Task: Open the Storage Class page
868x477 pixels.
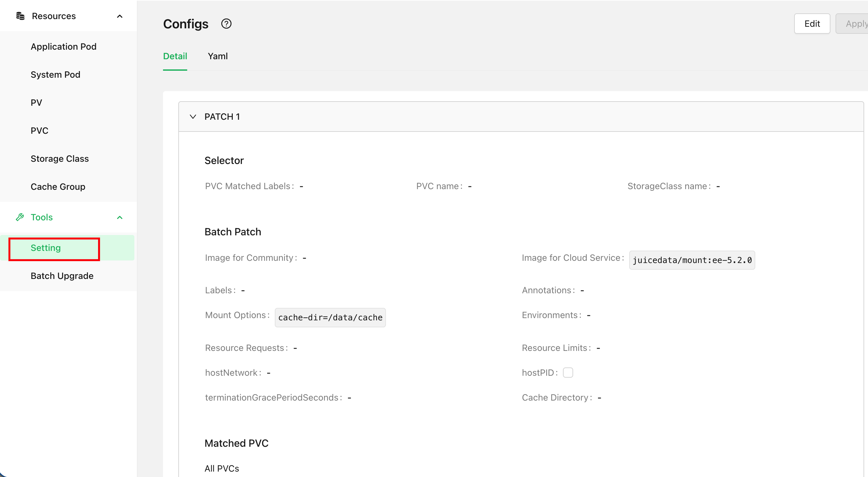Action: pos(59,158)
